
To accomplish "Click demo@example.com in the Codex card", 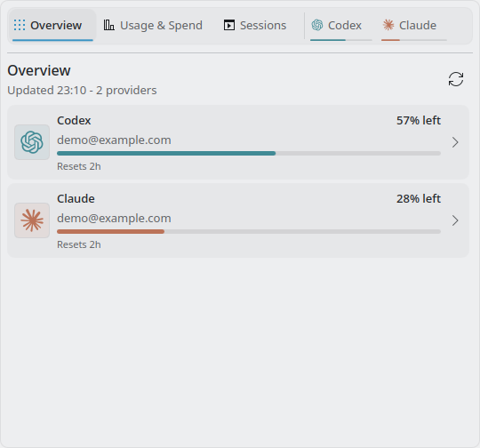I will (x=114, y=140).
